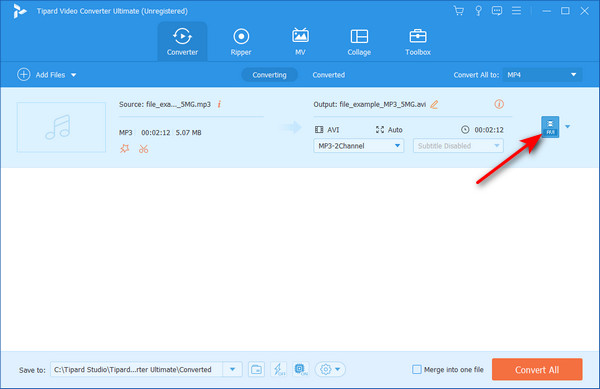The width and height of the screenshot is (600, 389).
Task: Click the output duration clock icon
Action: click(465, 130)
